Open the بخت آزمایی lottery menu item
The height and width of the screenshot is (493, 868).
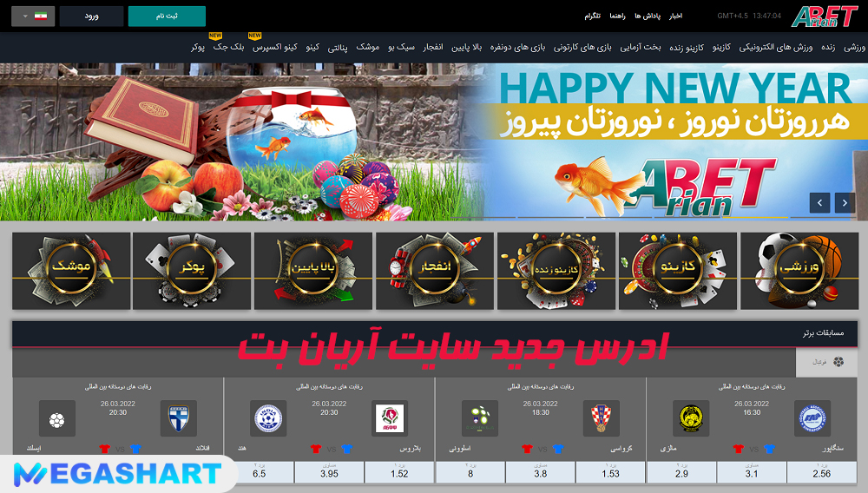pos(641,48)
